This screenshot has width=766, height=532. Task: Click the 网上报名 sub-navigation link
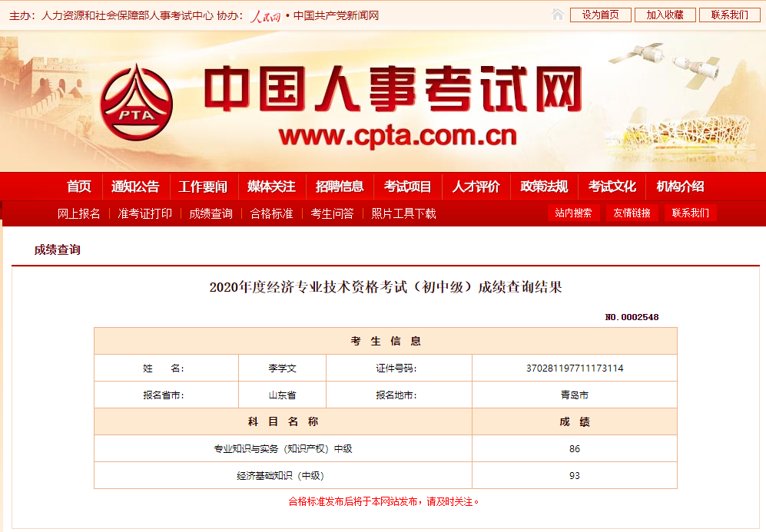click(x=79, y=213)
